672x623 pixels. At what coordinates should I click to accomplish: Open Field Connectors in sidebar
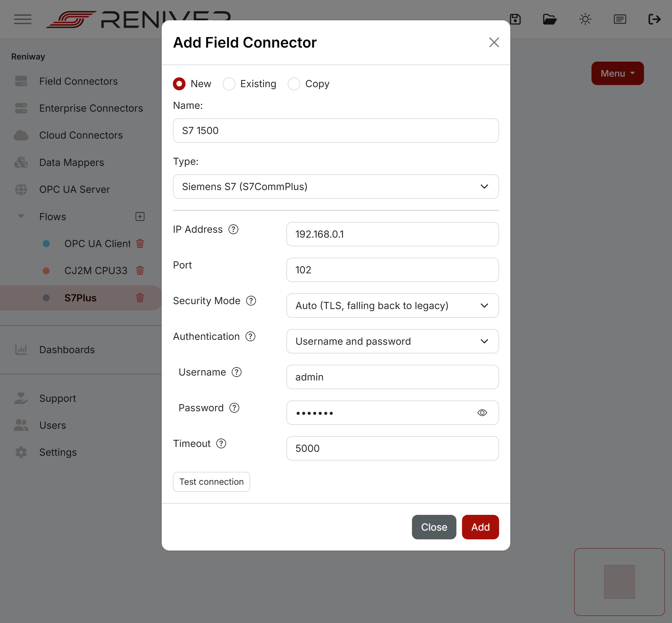coord(78,81)
